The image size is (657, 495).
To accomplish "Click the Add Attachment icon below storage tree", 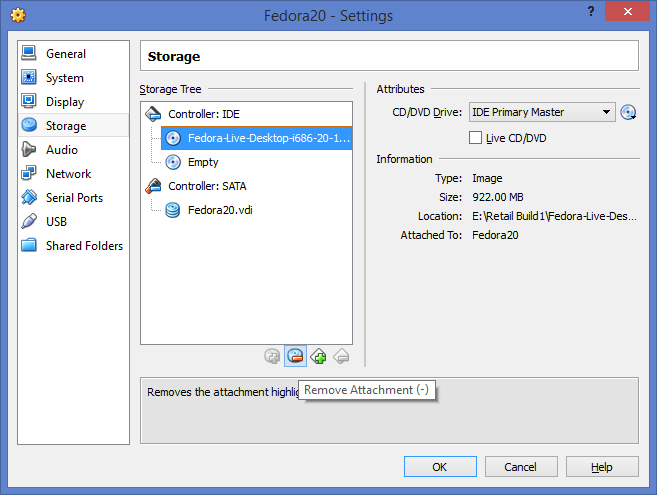I will click(x=272, y=357).
